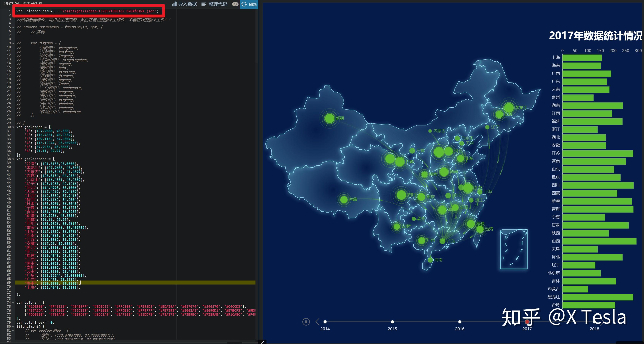The height and width of the screenshot is (344, 644).
Task: Click the 福建 scatter point on the map
Action: point(471,224)
